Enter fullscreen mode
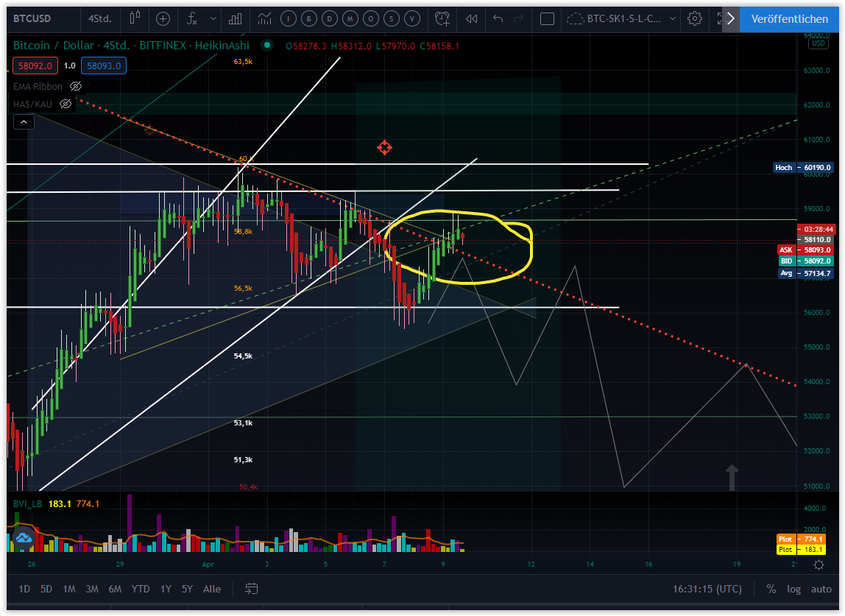Viewport: 845px width, 616px height. (719, 19)
